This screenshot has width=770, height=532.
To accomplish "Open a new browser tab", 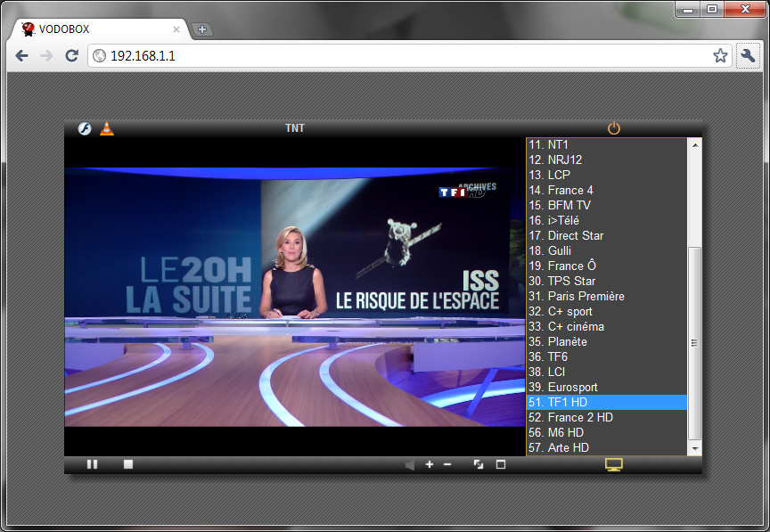I will point(201,29).
